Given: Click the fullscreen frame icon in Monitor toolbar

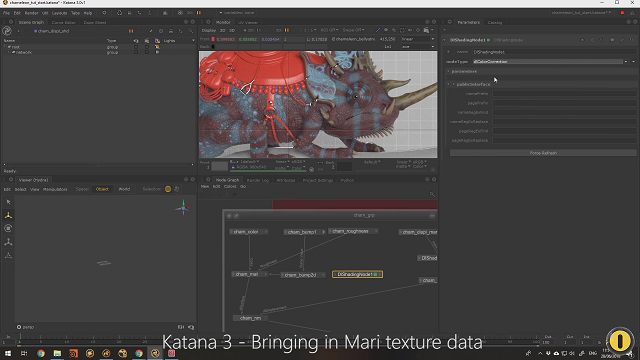Looking at the screenshot, I should coord(402,30).
